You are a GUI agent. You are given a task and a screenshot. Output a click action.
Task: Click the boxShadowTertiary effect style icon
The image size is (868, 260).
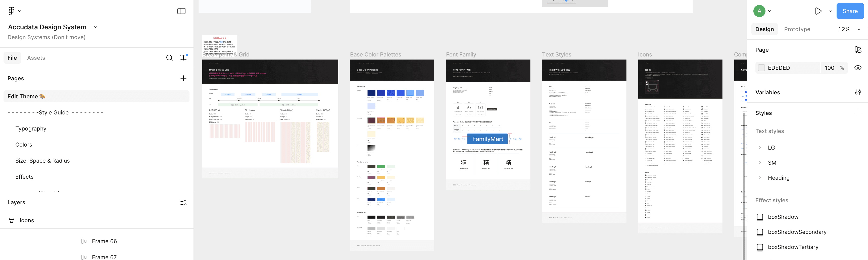tap(760, 247)
